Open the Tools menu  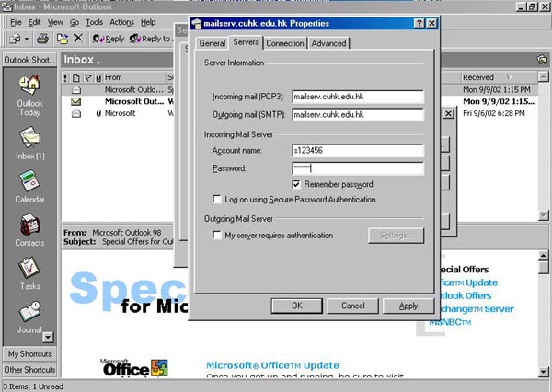tap(95, 22)
